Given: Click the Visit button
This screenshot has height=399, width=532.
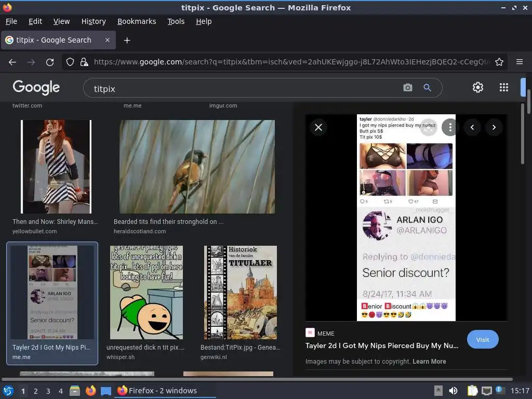Looking at the screenshot, I should [x=483, y=340].
